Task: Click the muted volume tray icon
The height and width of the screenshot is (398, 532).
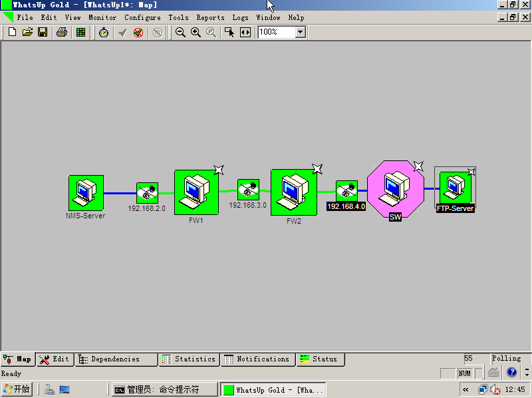Action: click(495, 389)
